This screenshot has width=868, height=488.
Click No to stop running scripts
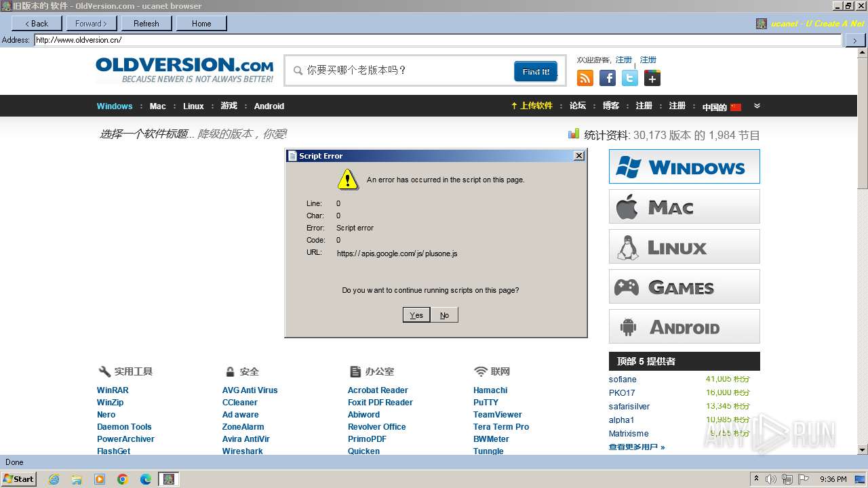444,315
